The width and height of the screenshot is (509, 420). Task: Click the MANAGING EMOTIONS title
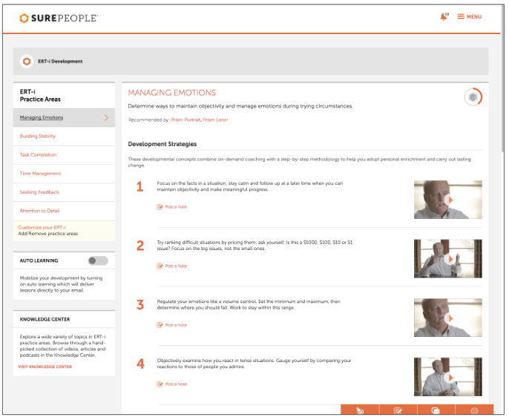[171, 93]
